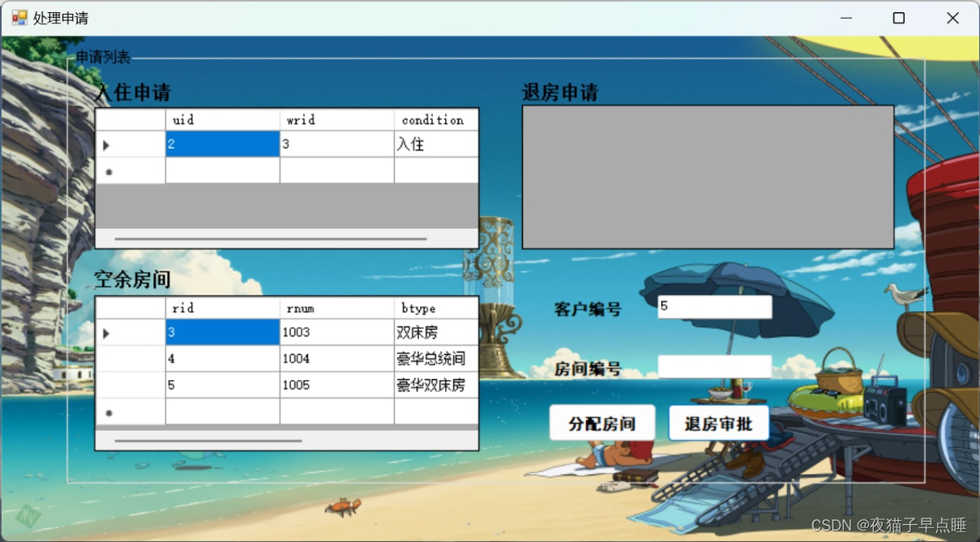This screenshot has width=980, height=542.
Task: Click the wrid column header
Action: [x=337, y=120]
